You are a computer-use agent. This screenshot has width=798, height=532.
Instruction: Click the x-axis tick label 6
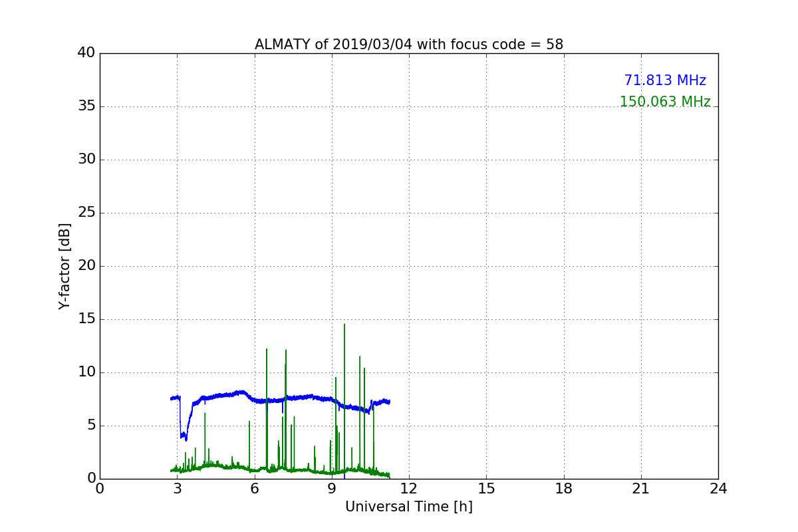coord(254,489)
